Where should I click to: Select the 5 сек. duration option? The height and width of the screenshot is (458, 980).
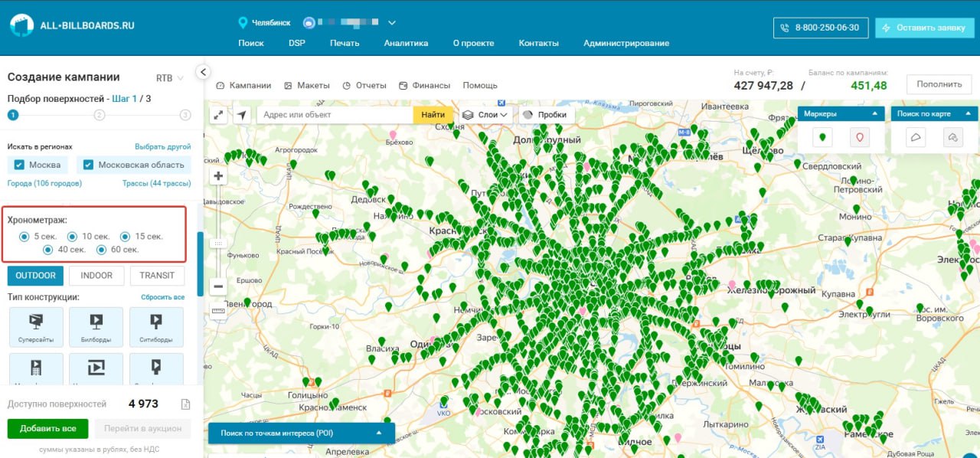click(x=24, y=237)
